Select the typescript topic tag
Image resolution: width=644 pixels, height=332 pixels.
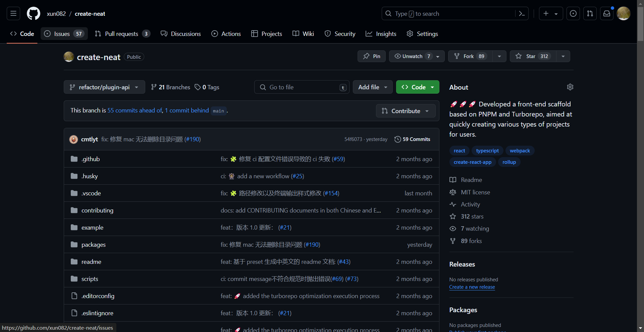487,150
